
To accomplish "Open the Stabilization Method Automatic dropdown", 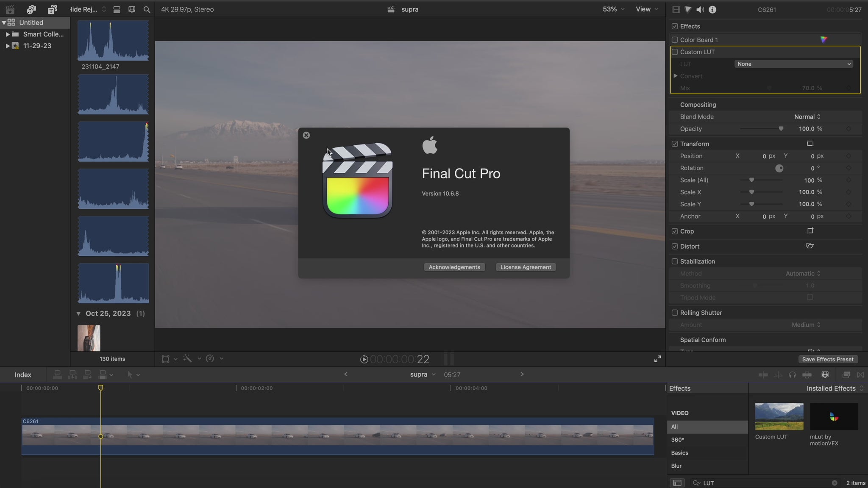I will [x=803, y=274].
